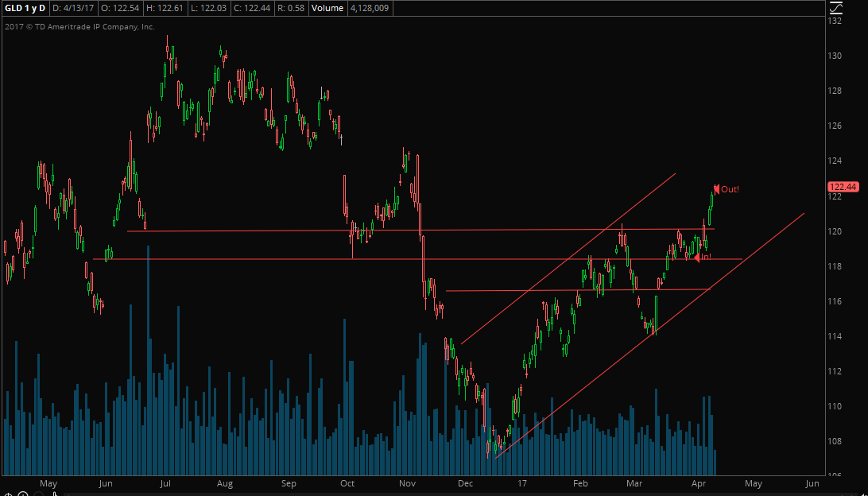Click the Dec label on time axis

[465, 483]
